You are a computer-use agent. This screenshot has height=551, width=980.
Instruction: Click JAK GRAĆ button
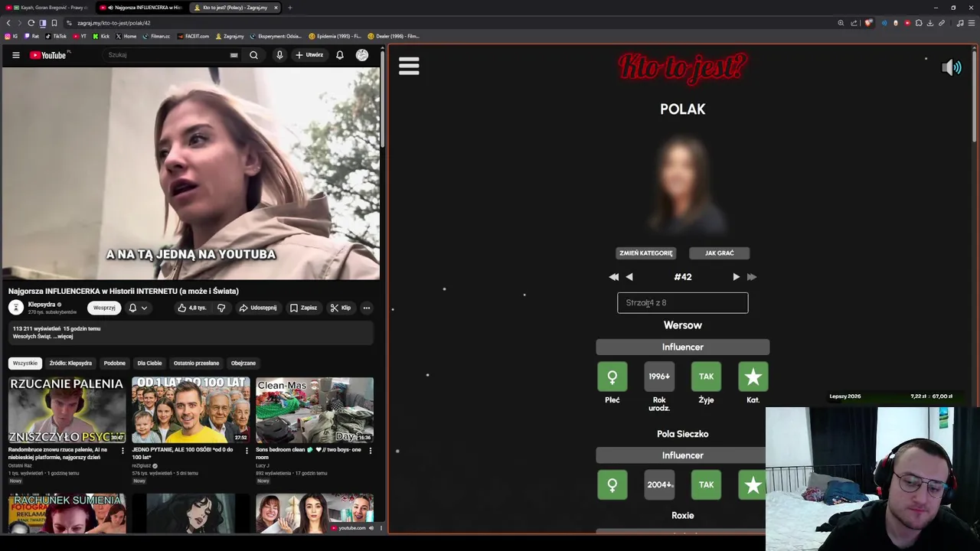pos(719,253)
